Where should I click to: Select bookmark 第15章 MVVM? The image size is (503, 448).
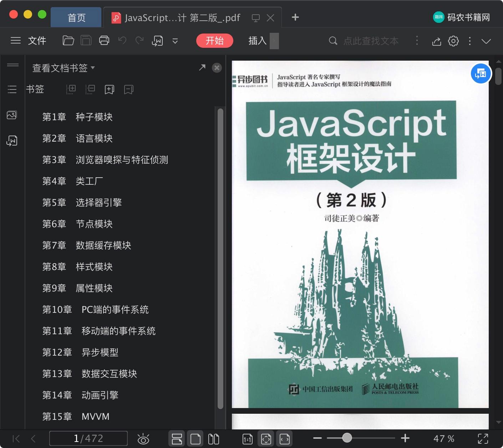click(x=76, y=417)
